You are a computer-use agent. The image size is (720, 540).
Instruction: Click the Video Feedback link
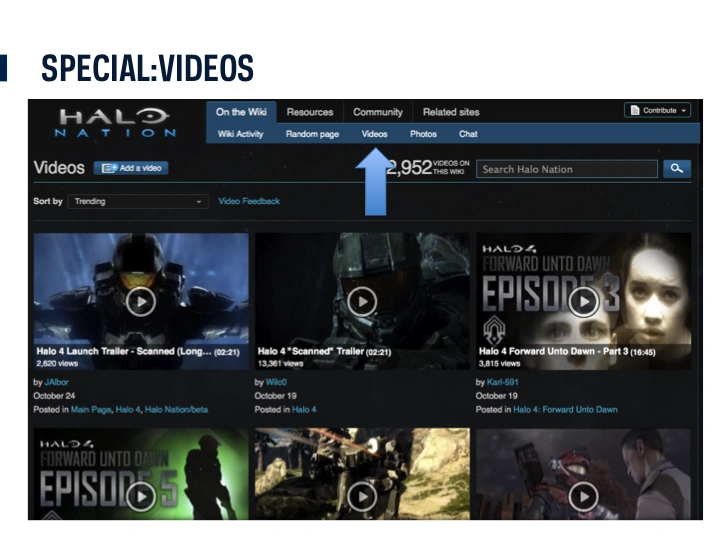click(249, 201)
